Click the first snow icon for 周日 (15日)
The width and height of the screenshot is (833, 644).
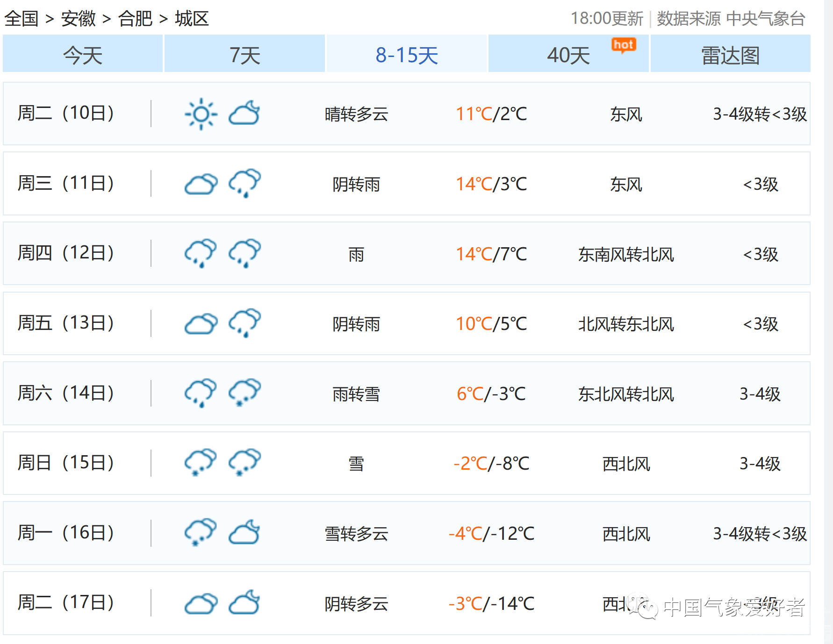pyautogui.click(x=201, y=463)
